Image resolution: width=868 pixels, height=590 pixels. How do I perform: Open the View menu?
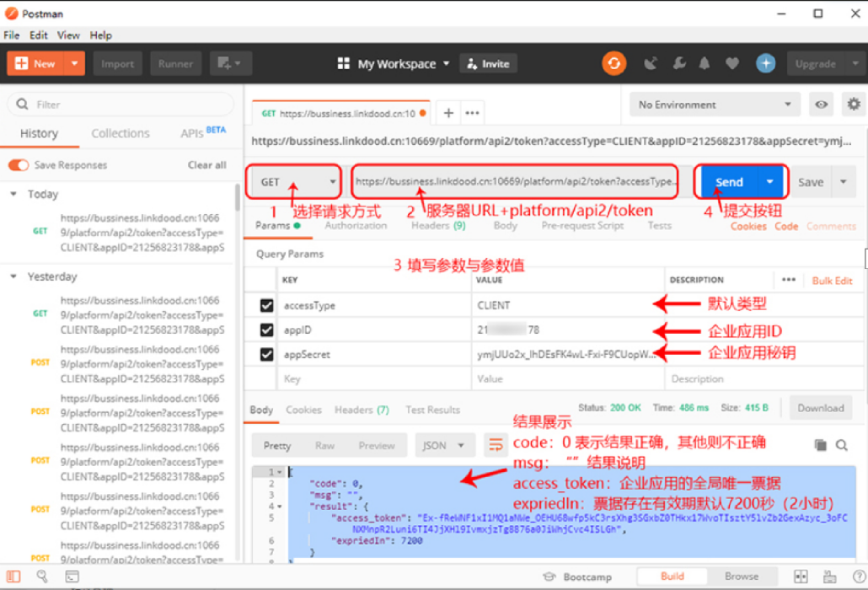pos(68,35)
